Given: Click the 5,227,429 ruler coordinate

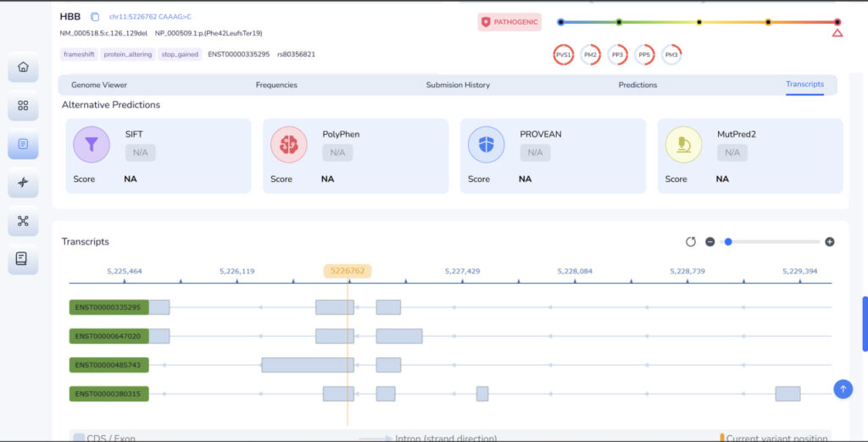Looking at the screenshot, I should tap(462, 272).
